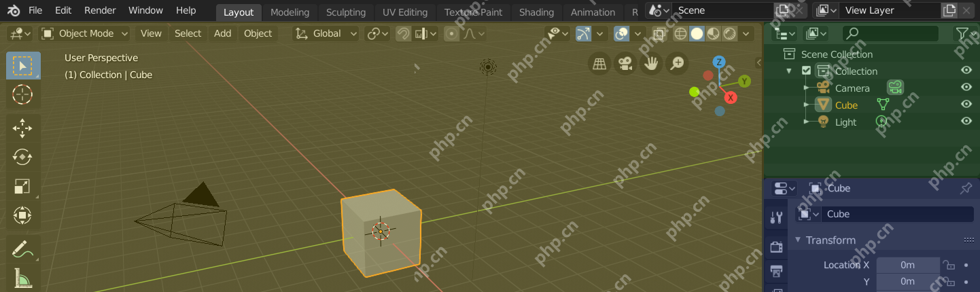This screenshot has width=980, height=292.
Task: Switch to the Sculpting workspace tab
Action: pyautogui.click(x=346, y=12)
